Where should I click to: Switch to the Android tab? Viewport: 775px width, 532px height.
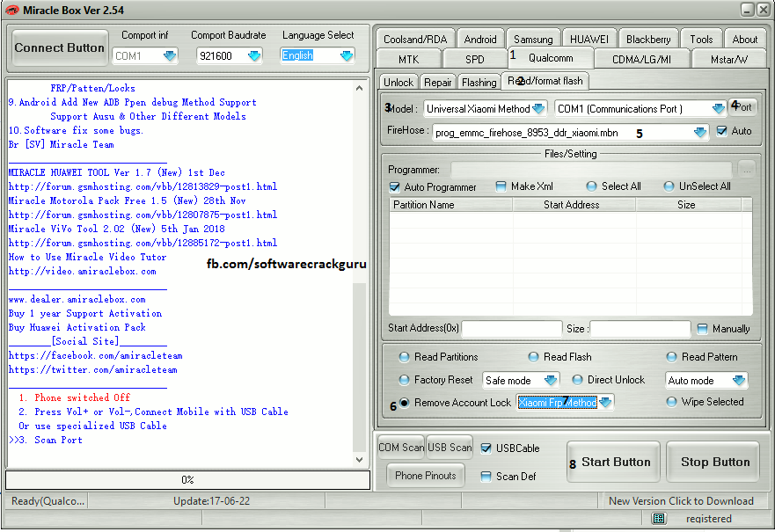coord(480,39)
